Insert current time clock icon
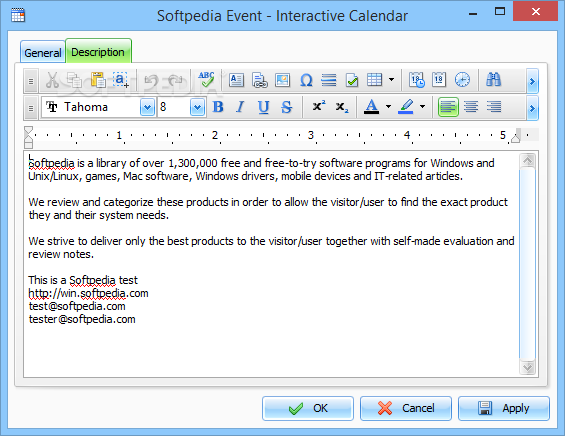565x436 pixels. (462, 80)
